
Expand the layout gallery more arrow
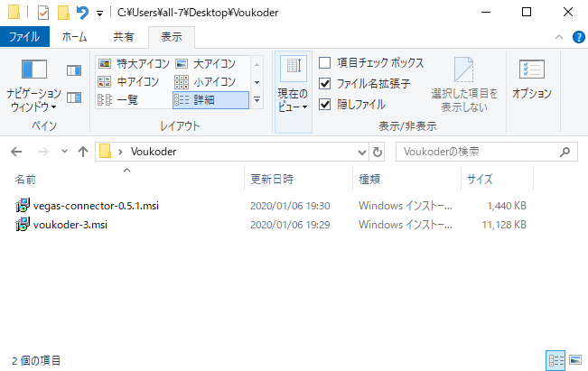click(x=257, y=100)
